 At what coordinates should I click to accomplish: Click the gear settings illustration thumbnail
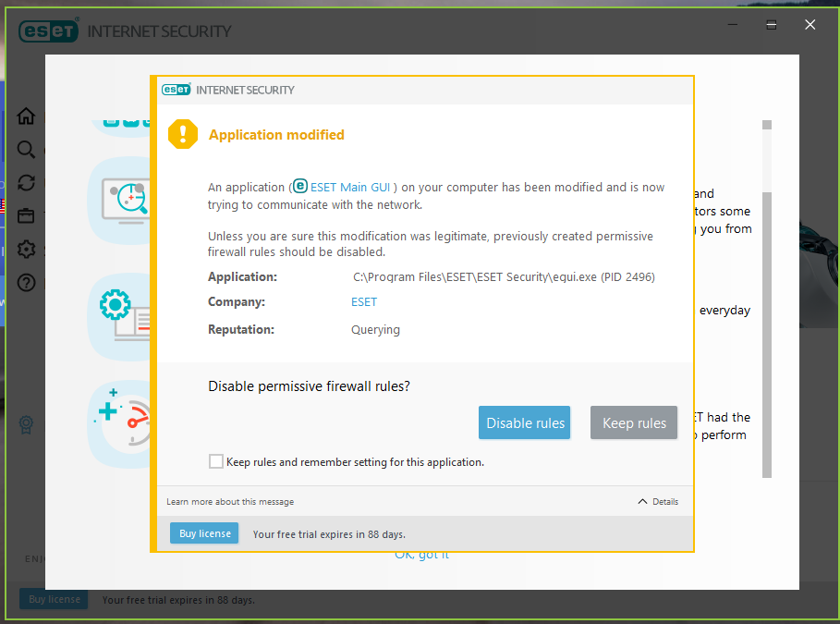coord(119,316)
